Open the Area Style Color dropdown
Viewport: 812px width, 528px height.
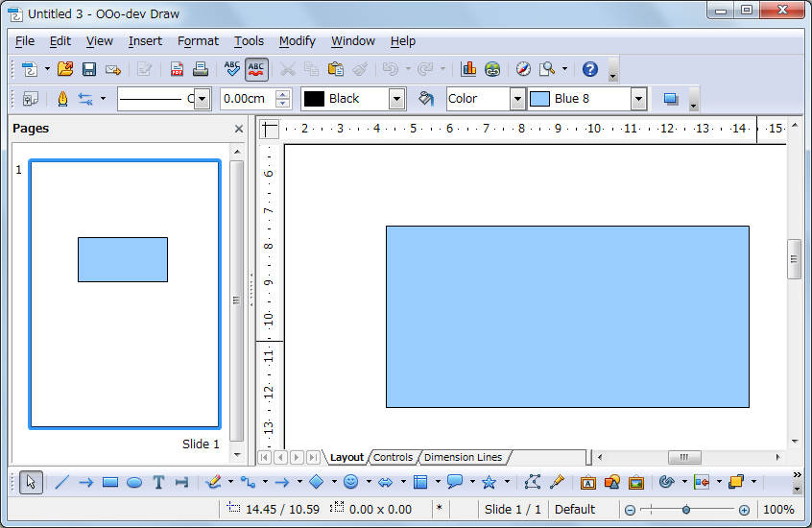click(x=517, y=99)
